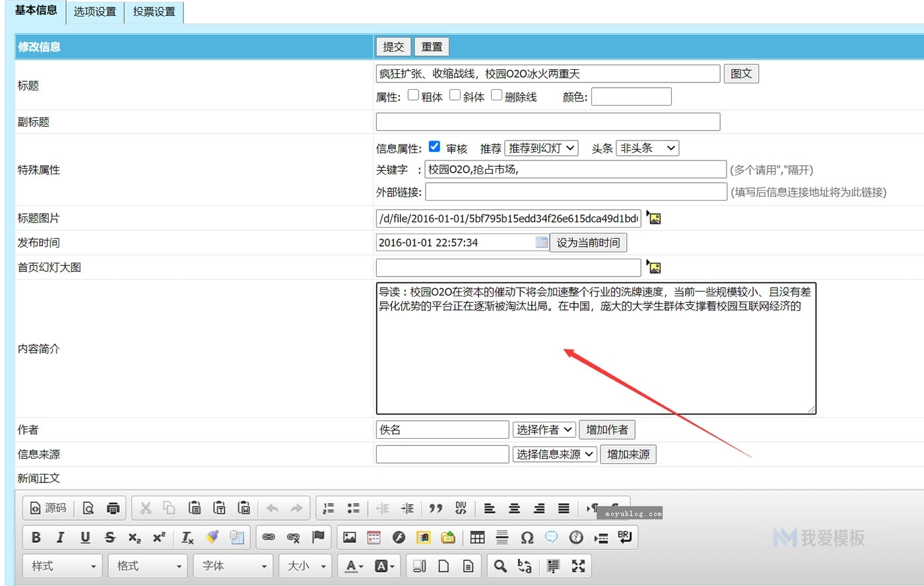Switch to the 选项设置 tab
The width and height of the screenshot is (924, 586).
click(x=95, y=12)
